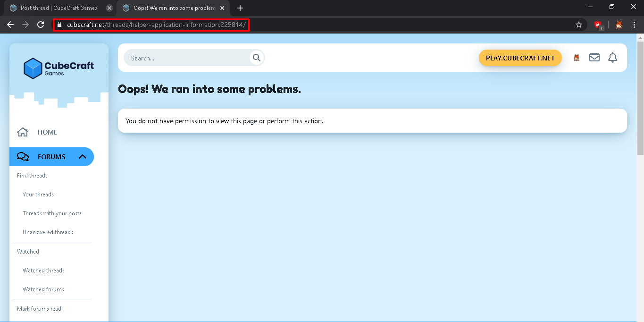
Task: Open a new browser tab
Action: point(240,8)
